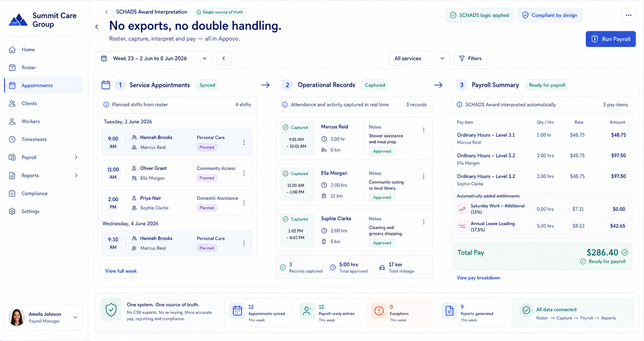The width and height of the screenshot is (644, 341).
Task: Open the Filters button
Action: click(470, 58)
